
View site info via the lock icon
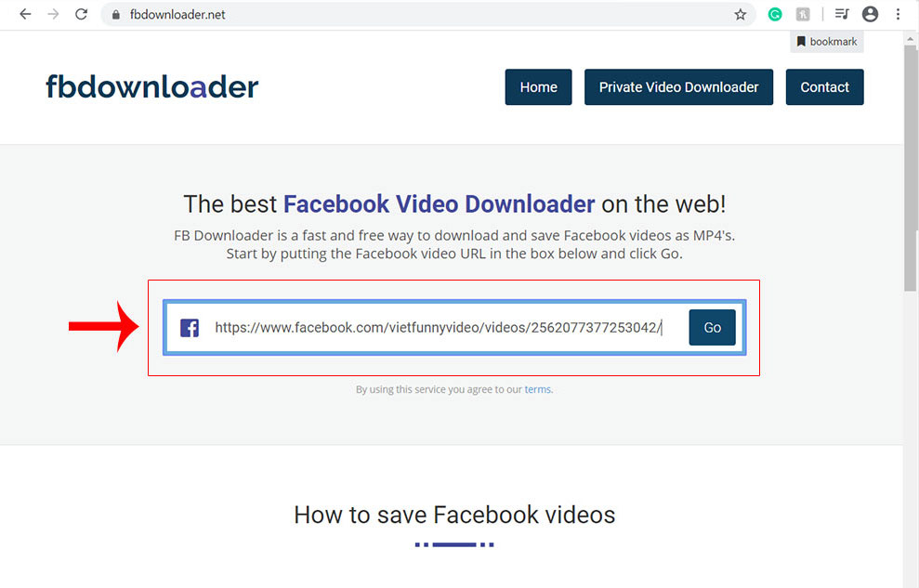point(116,15)
